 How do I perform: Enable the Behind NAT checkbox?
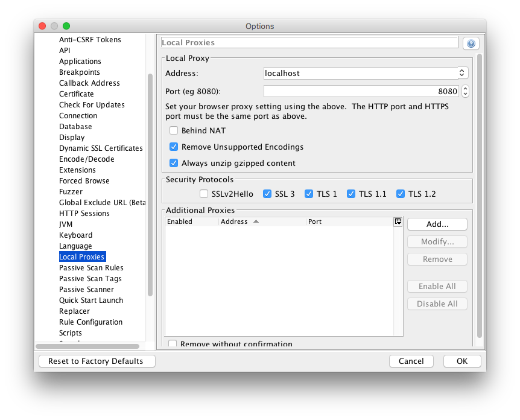[174, 130]
